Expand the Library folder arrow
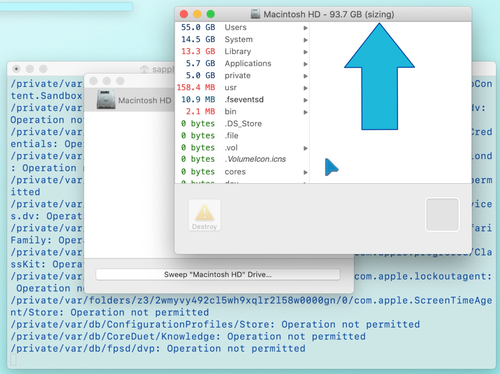Viewport: 500px width, 374px height. (305, 52)
